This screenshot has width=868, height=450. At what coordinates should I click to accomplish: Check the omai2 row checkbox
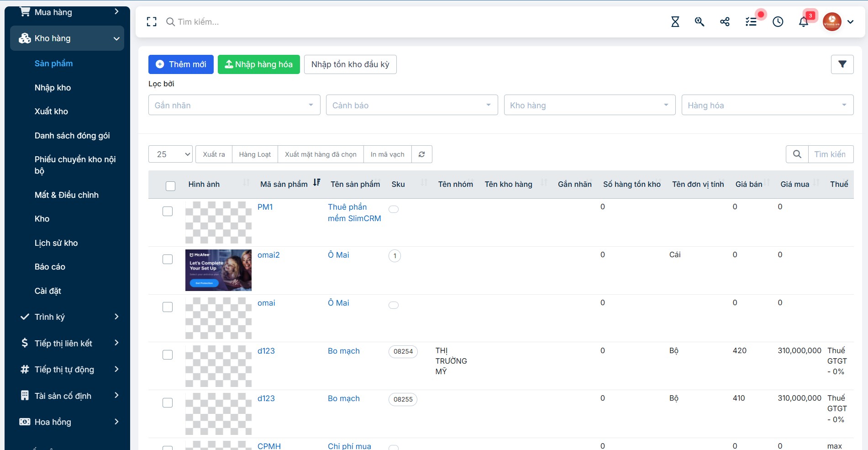(168, 259)
